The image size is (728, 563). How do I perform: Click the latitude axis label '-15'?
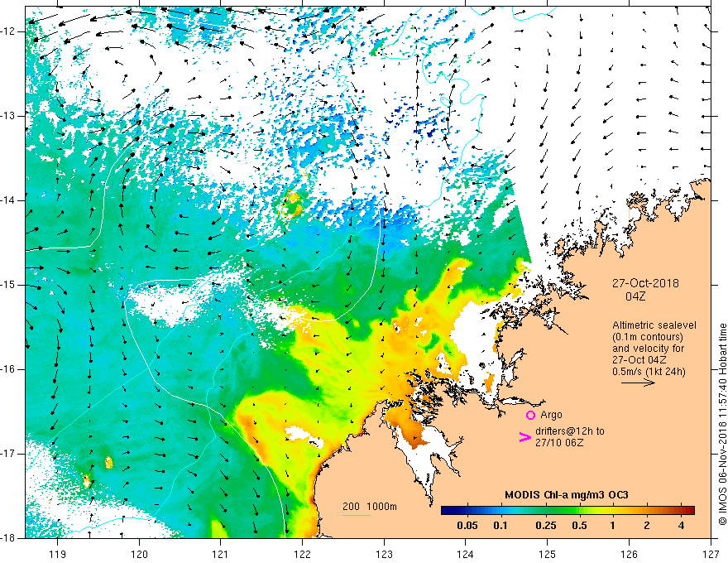pyautogui.click(x=10, y=285)
